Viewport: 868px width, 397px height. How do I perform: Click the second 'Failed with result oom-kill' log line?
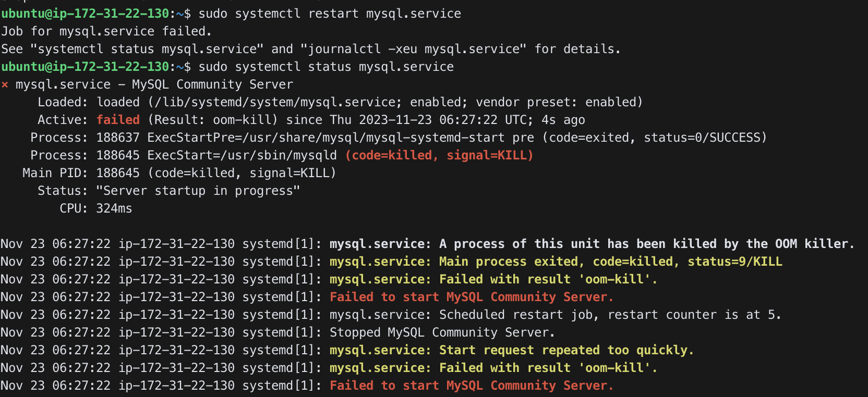(493, 368)
